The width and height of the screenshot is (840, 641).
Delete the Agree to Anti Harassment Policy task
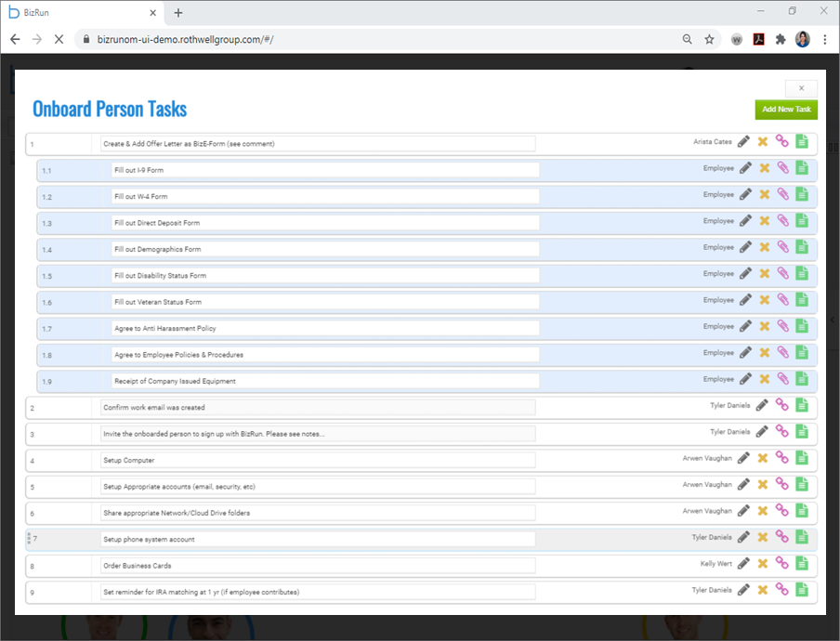(x=765, y=327)
